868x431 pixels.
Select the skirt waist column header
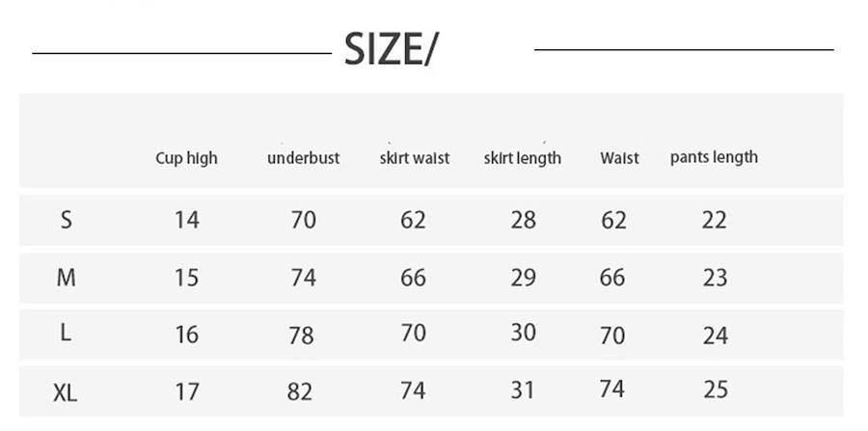coord(414,158)
